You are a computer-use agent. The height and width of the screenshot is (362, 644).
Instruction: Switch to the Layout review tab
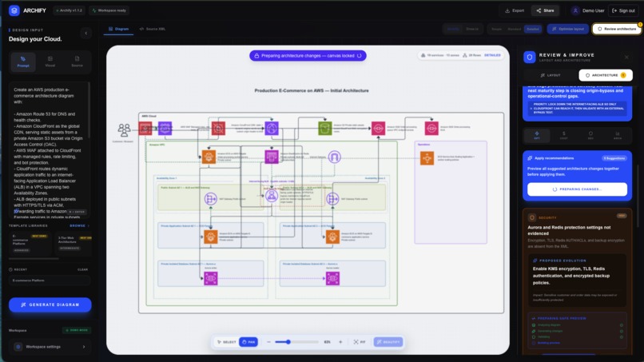point(551,75)
